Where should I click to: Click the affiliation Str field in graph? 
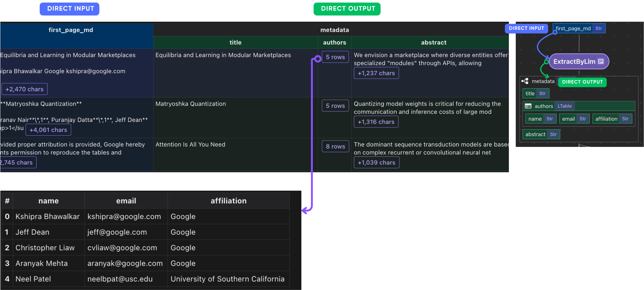pos(612,119)
